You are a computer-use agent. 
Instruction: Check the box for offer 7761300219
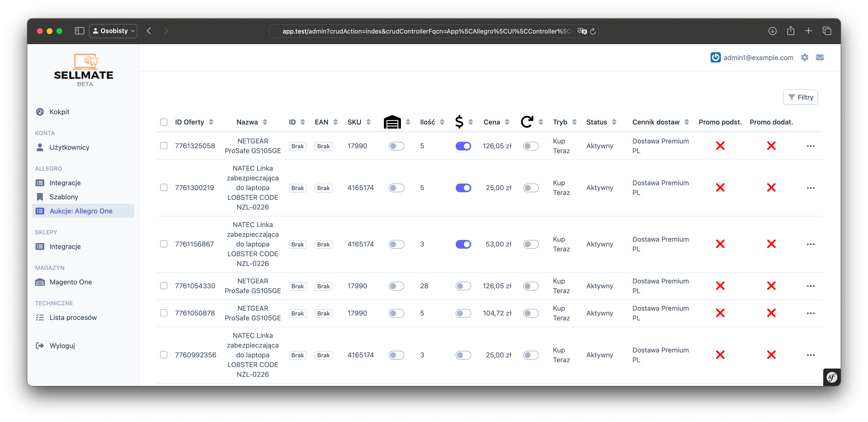pos(164,188)
